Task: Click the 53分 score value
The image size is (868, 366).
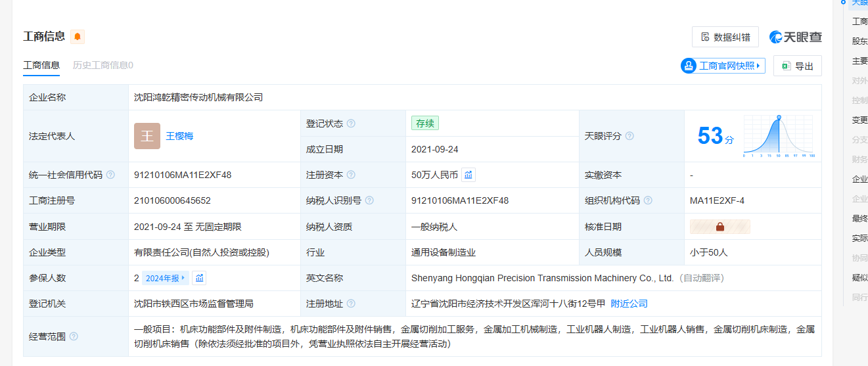Action: (716, 136)
